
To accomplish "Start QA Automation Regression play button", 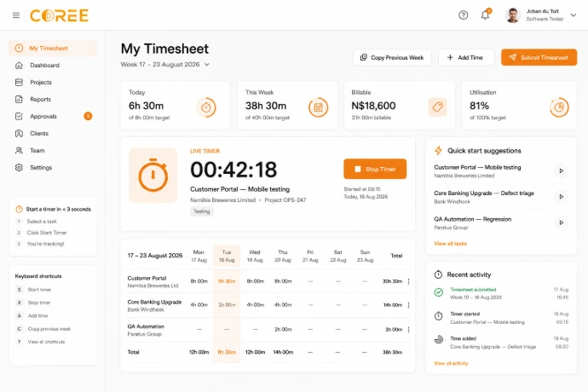I will point(561,222).
